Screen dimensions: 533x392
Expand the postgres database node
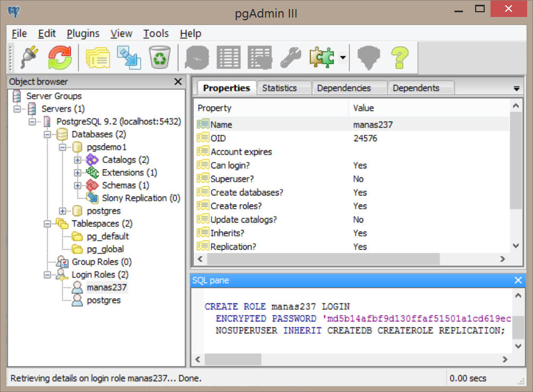63,211
